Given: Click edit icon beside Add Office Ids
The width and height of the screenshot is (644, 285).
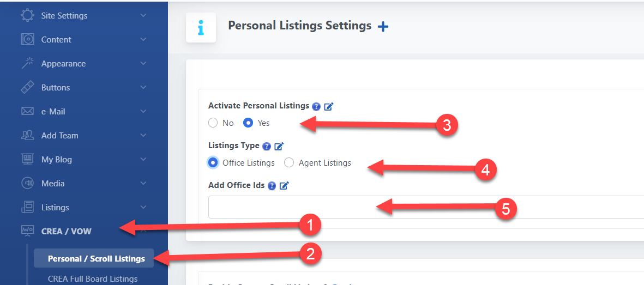Looking at the screenshot, I should [284, 186].
